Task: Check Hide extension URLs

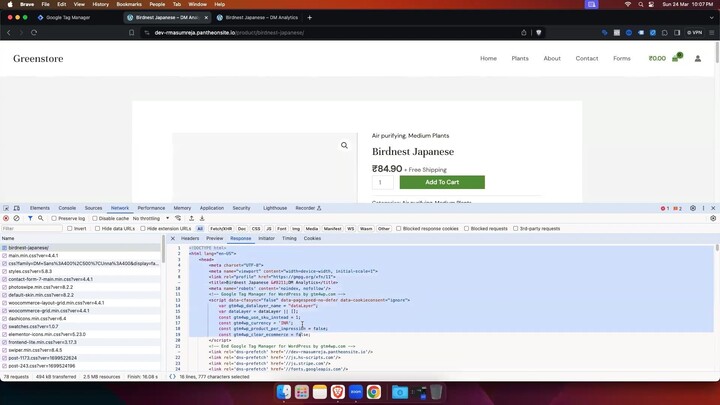Action: point(143,229)
